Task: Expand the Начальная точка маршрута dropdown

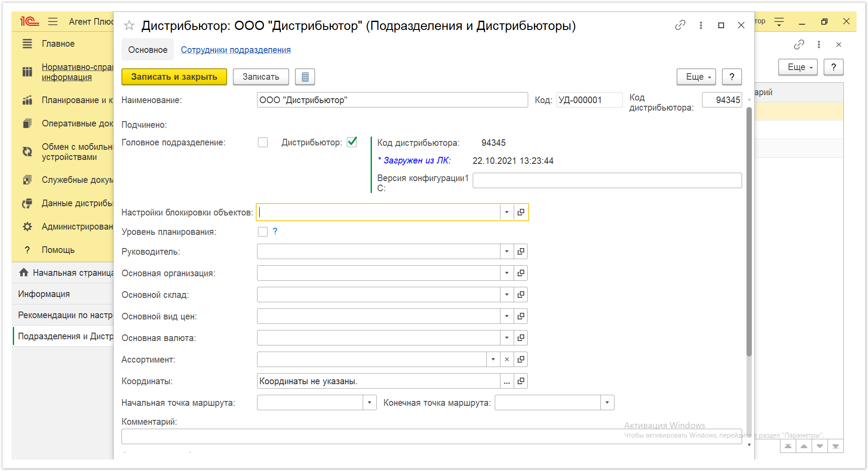Action: [x=369, y=403]
